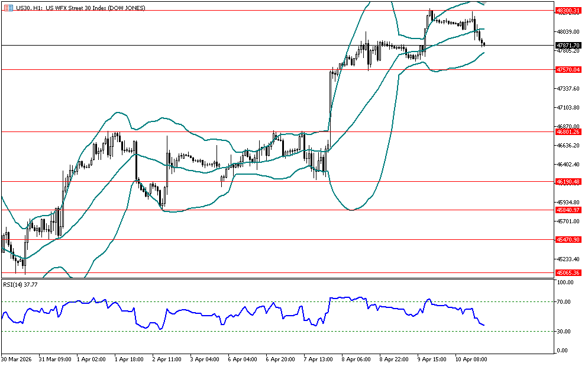Select the 1 Apr 18:00 time label
This screenshot has width=588, height=366.
tap(130, 359)
